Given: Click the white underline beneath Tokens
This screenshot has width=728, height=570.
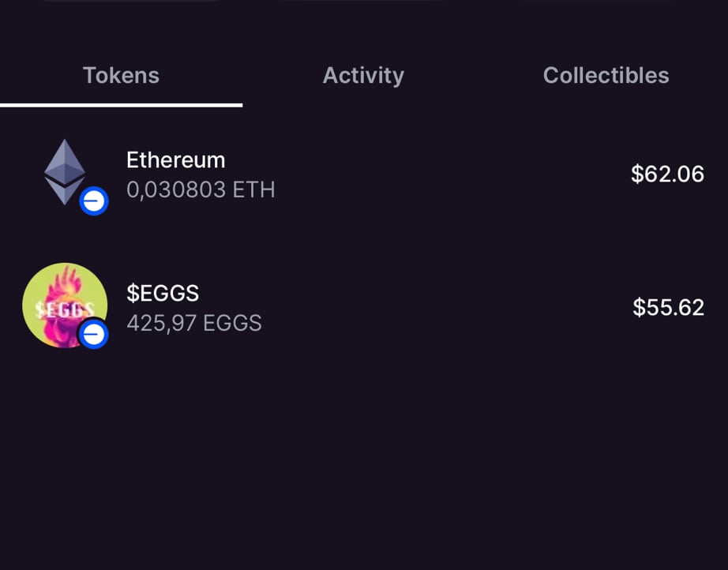Looking at the screenshot, I should (121, 104).
